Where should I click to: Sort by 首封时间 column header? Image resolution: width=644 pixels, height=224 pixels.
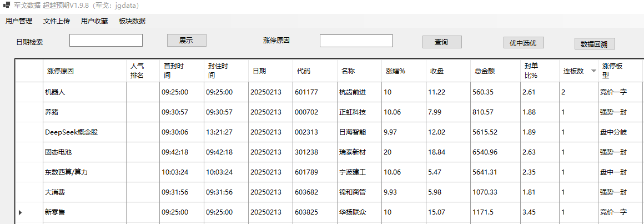coord(182,71)
